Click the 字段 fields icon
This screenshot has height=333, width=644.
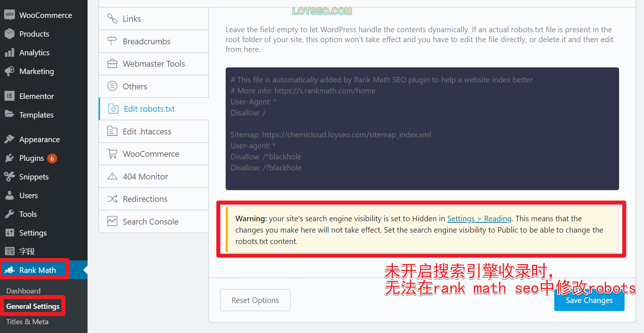coord(10,251)
